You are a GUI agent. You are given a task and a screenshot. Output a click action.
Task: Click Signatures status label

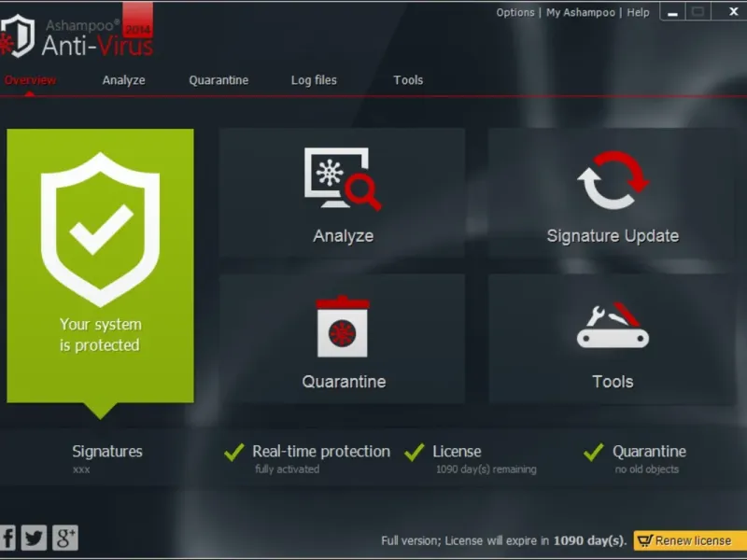(107, 452)
